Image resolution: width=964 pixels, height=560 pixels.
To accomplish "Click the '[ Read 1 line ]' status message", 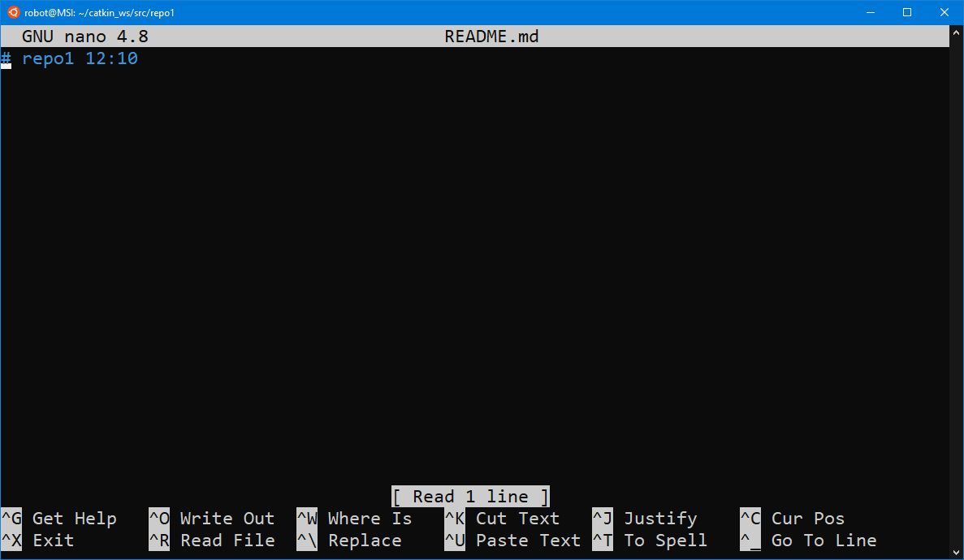I will pos(470,497).
